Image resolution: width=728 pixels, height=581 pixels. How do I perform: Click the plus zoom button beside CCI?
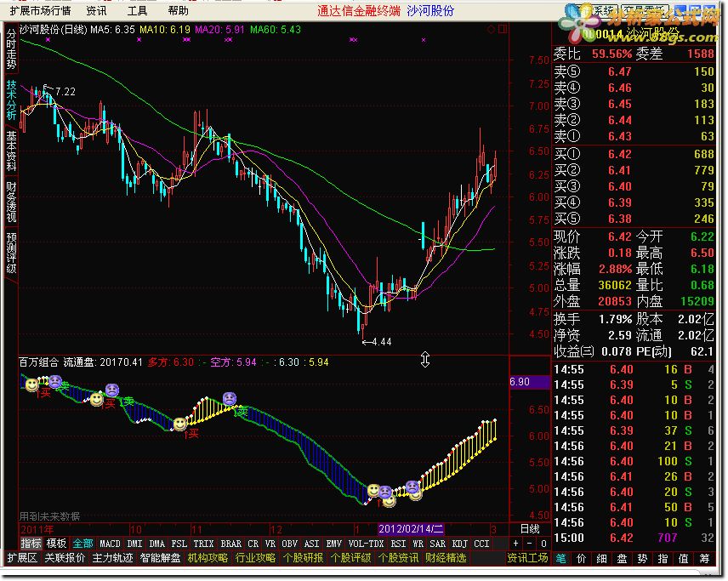tap(516, 544)
